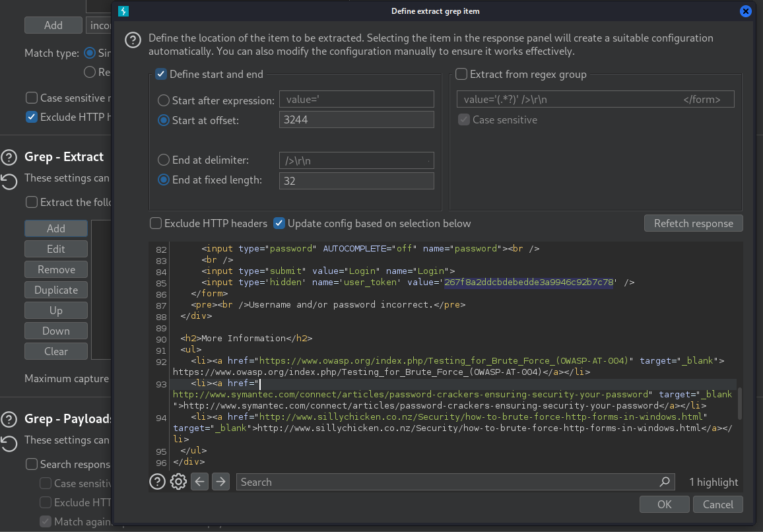Click the Clear button in Grep - Extract
The height and width of the screenshot is (532, 763).
[x=55, y=351]
